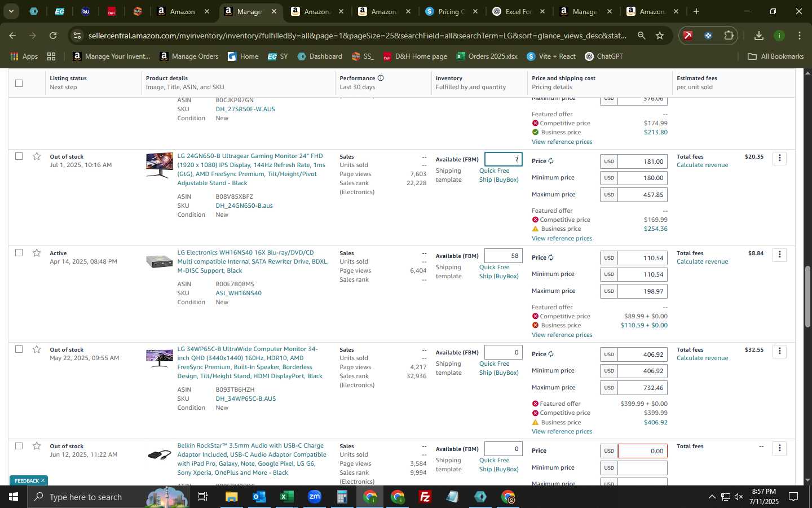Click the zoom magnifier icon in the address bar
The image size is (812, 508).
(641, 36)
